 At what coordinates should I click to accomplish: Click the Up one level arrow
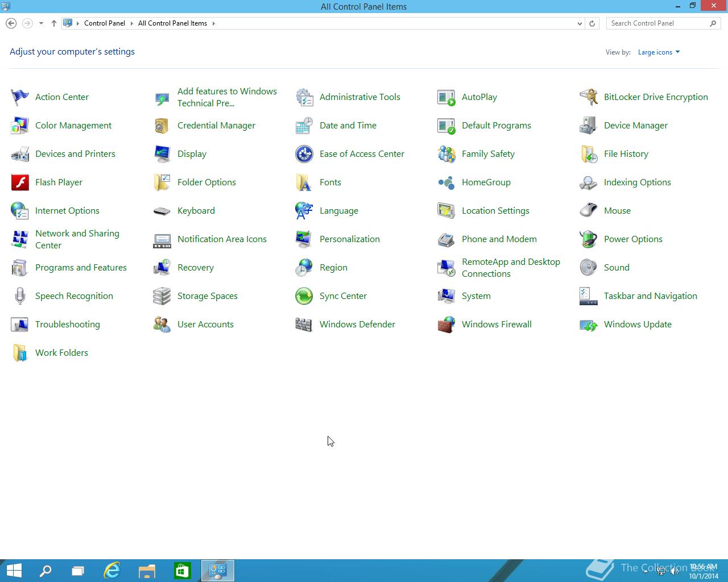click(x=53, y=23)
